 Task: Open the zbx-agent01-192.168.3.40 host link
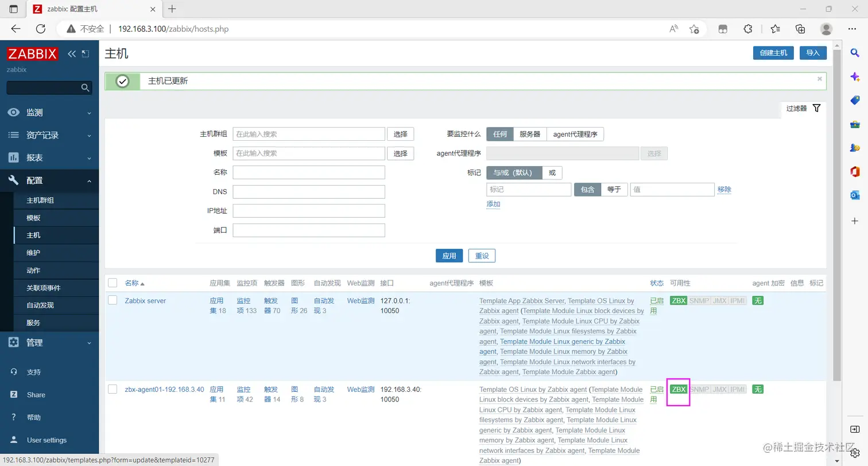[x=164, y=390]
